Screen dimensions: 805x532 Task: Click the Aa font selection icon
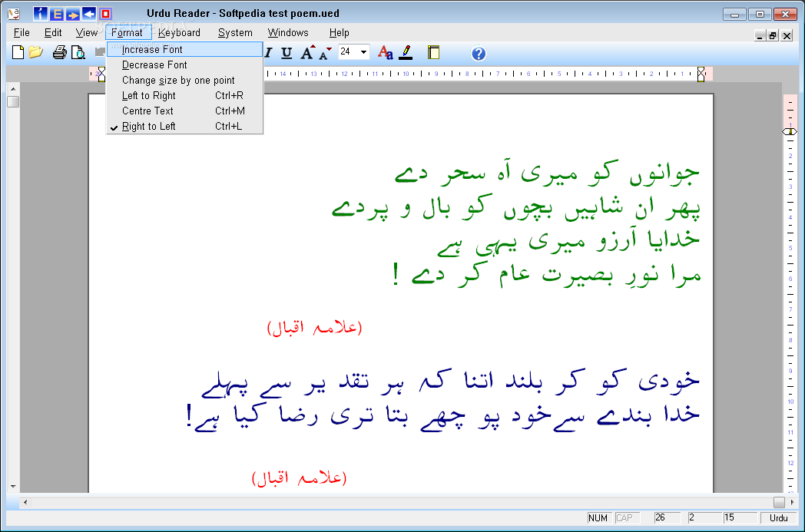[386, 52]
